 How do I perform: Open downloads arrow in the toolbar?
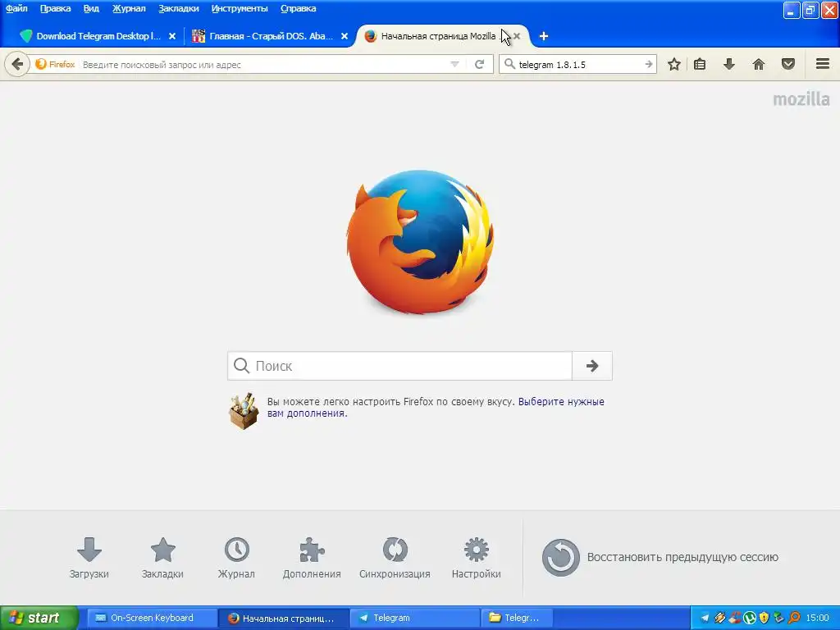pos(729,64)
